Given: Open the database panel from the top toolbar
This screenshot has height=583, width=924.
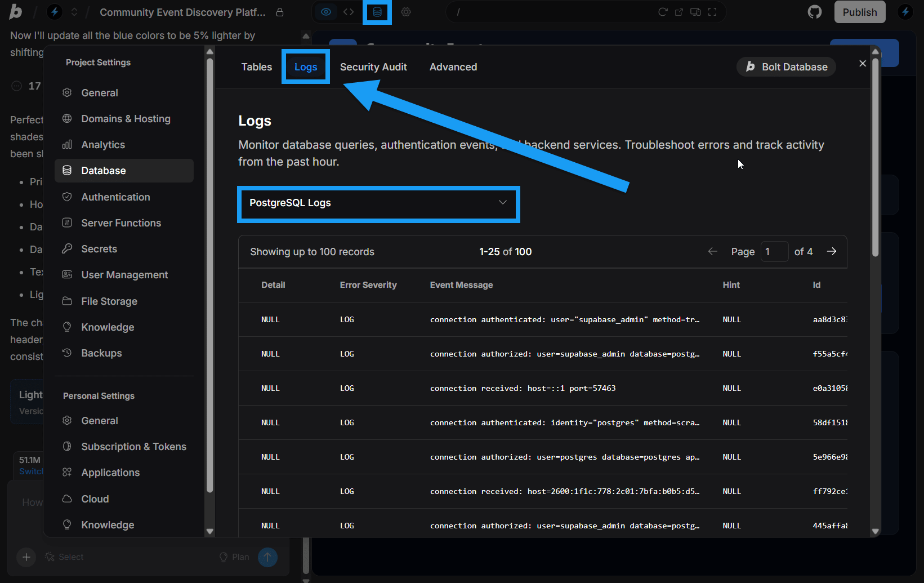Looking at the screenshot, I should pos(377,12).
